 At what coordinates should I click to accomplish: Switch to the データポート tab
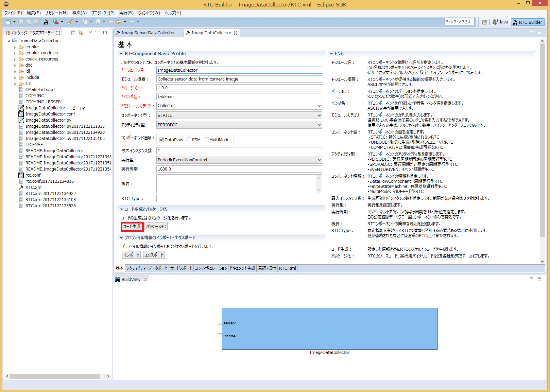click(x=158, y=268)
